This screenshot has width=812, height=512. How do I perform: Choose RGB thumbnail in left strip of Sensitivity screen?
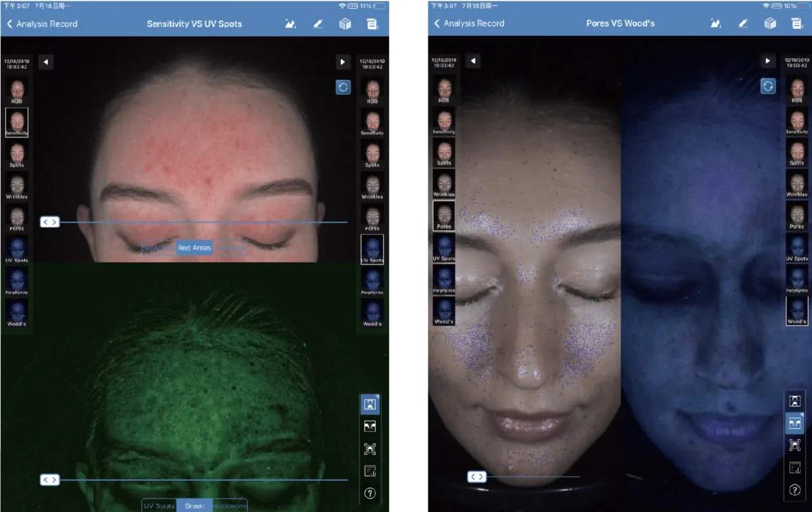tap(18, 91)
